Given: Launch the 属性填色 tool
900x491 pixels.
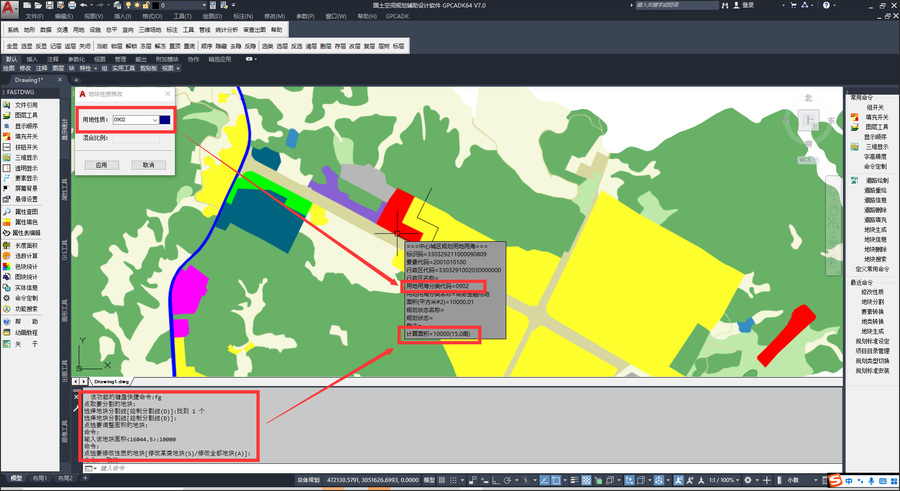Looking at the screenshot, I should pyautogui.click(x=20, y=222).
